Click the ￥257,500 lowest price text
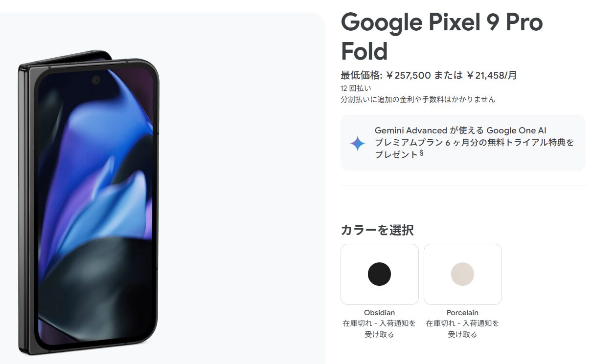This screenshot has width=592, height=364. (408, 75)
